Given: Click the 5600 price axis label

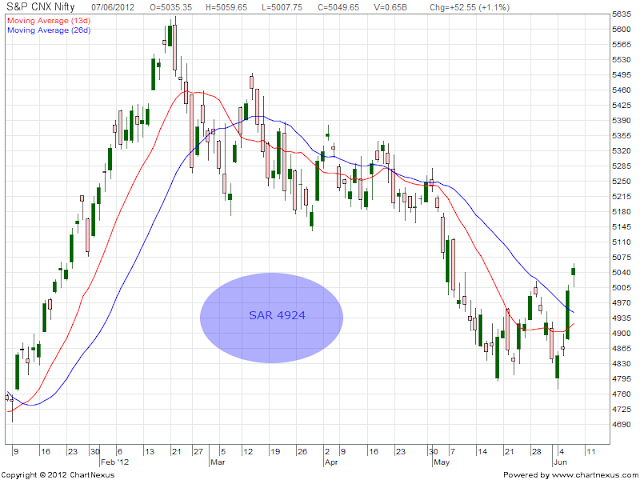Looking at the screenshot, I should pos(622,29).
